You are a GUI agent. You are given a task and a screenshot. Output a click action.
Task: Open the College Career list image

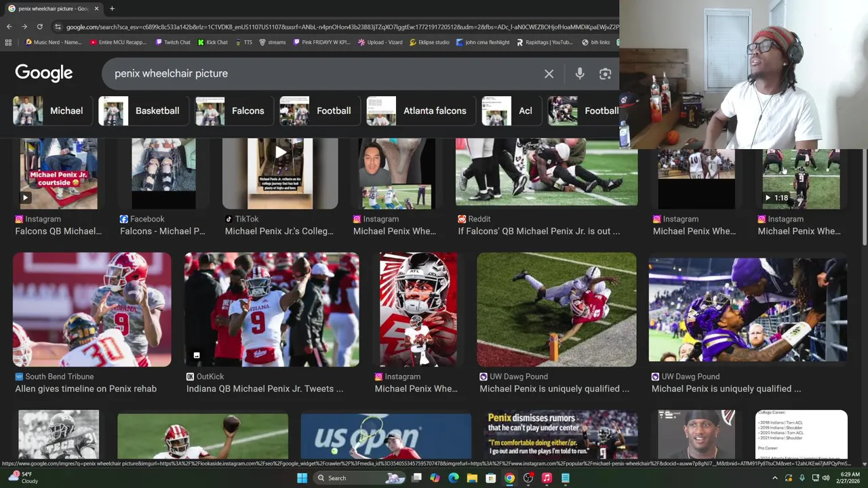click(801, 434)
